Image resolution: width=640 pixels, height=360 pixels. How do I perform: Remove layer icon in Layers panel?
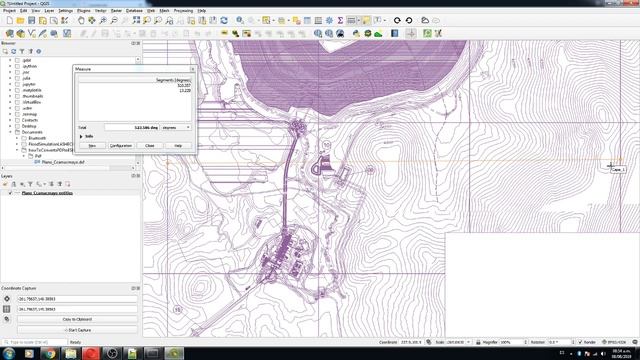pyautogui.click(x=68, y=184)
